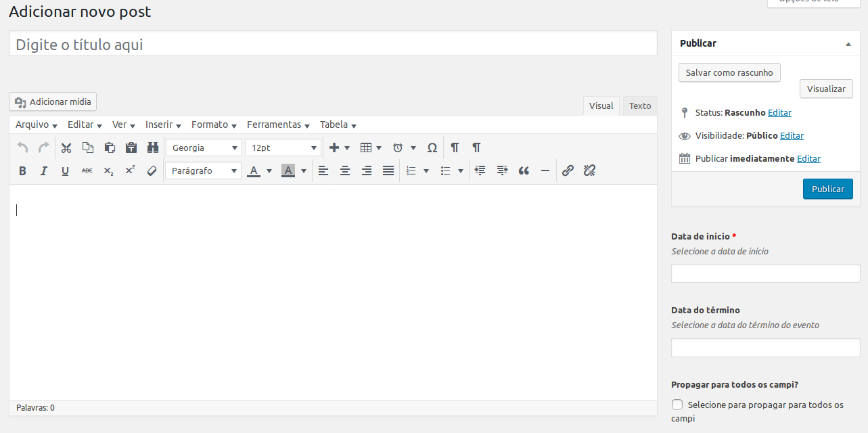Click the Bold formatting icon
The image size is (868, 433).
pyautogui.click(x=22, y=171)
